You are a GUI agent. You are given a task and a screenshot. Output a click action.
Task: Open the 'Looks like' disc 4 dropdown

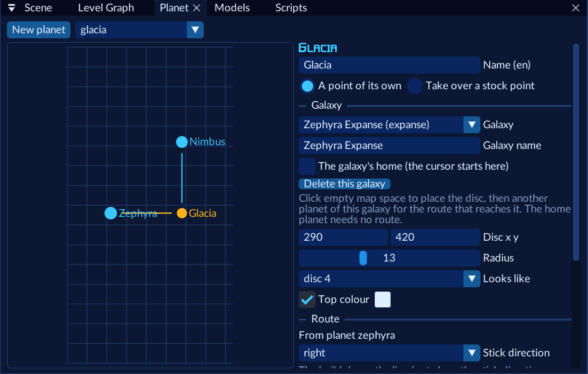(389, 278)
